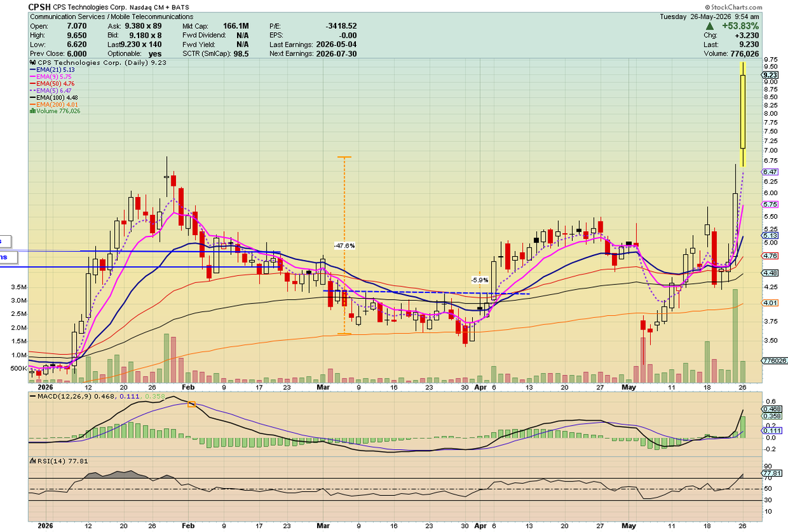Click the volume bars icon in chart legend

coord(32,111)
